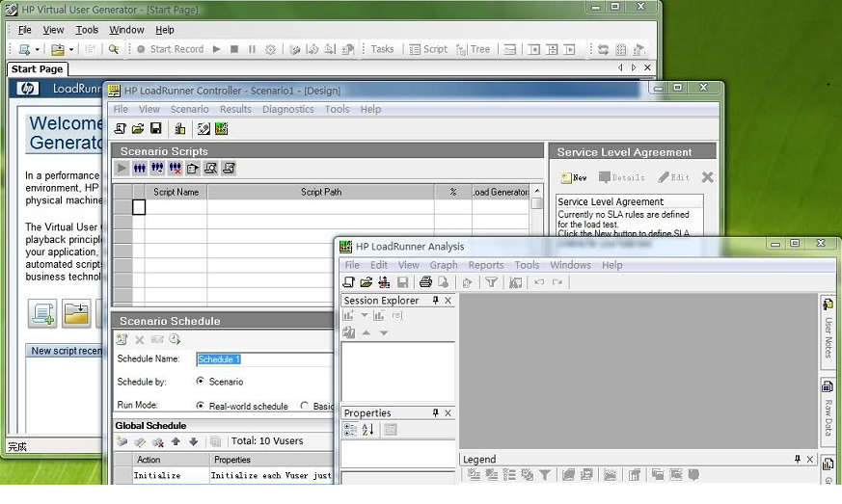842x504 pixels.
Task: Open User Notes side tab in Analysis
Action: tap(828, 332)
